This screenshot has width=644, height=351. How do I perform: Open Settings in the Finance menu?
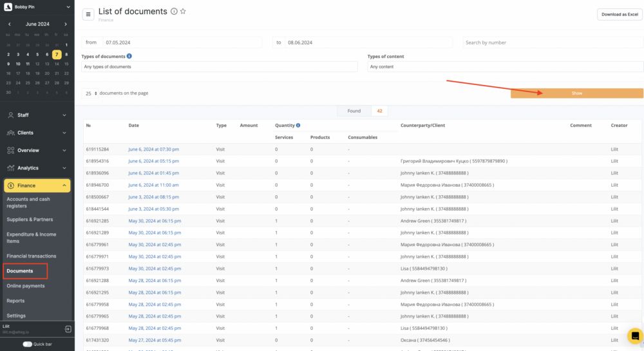[x=16, y=316]
